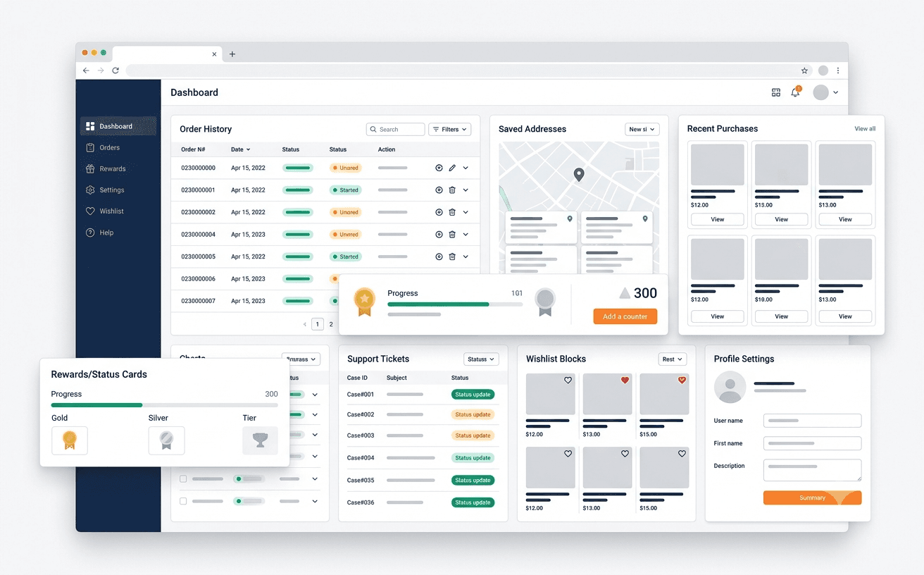Screen dimensions: 924x575
Task: View details of order 0230000001
Action: pos(439,190)
